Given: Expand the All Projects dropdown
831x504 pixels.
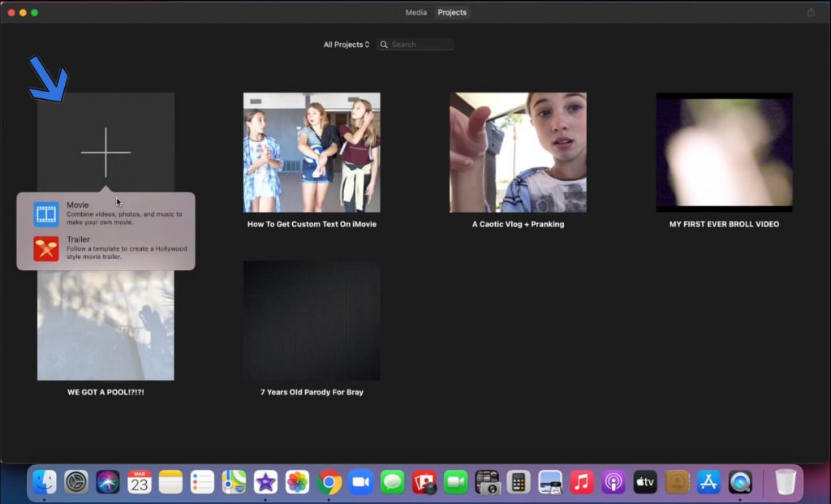Looking at the screenshot, I should pos(347,45).
